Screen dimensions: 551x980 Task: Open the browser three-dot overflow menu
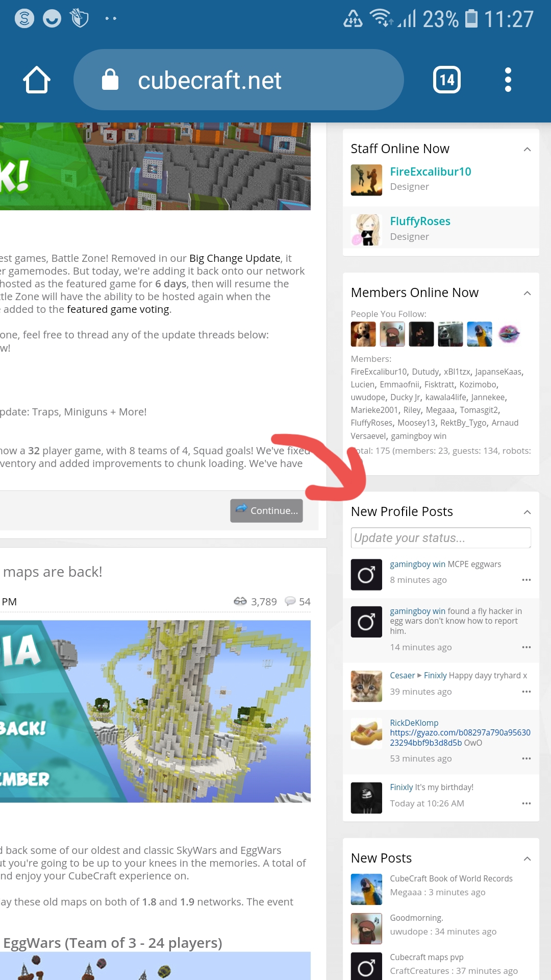click(x=508, y=80)
